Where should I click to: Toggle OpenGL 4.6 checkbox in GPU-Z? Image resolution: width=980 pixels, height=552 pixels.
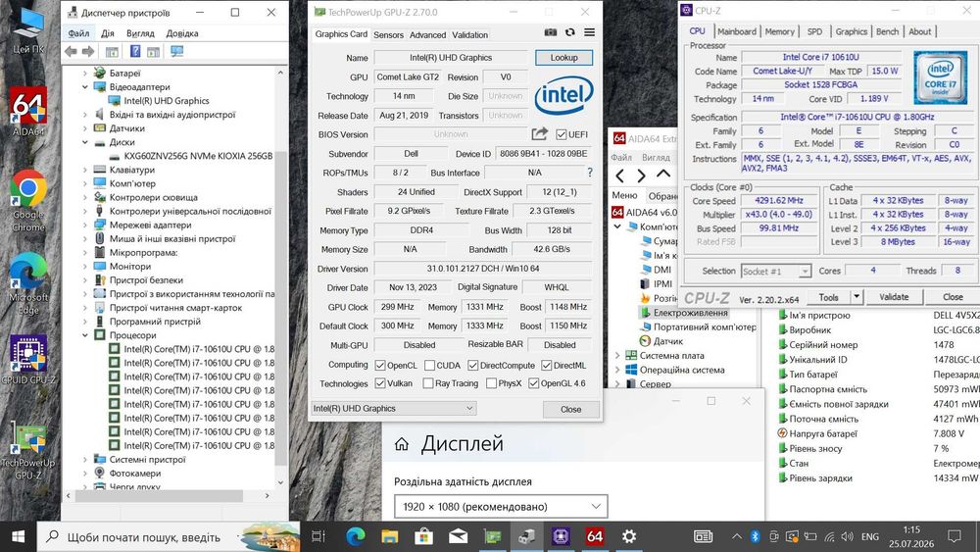click(x=534, y=383)
